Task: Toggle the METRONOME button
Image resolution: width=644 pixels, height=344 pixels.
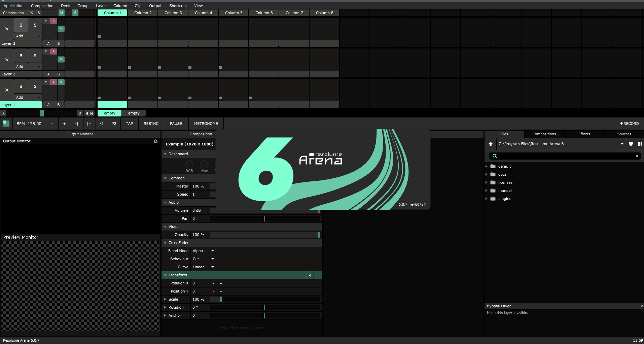Action: 206,124
